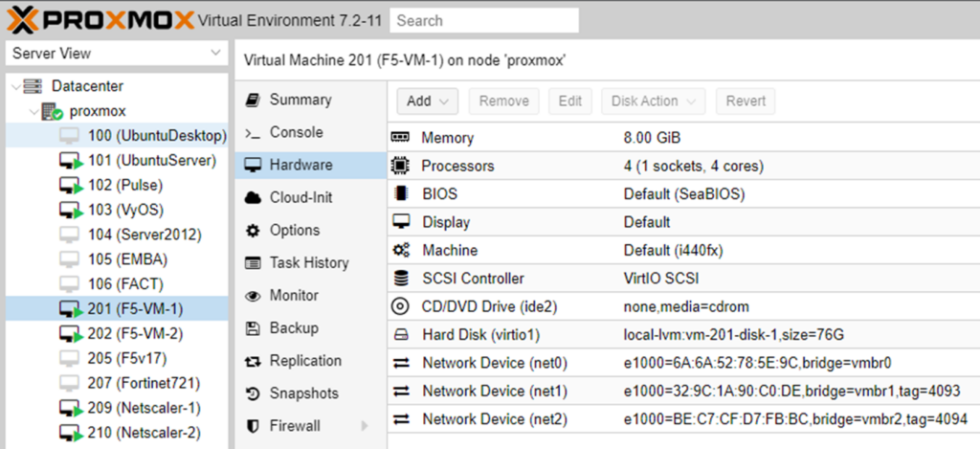Open the Cloud-Init tab
This screenshot has width=980, height=449.
point(311,197)
